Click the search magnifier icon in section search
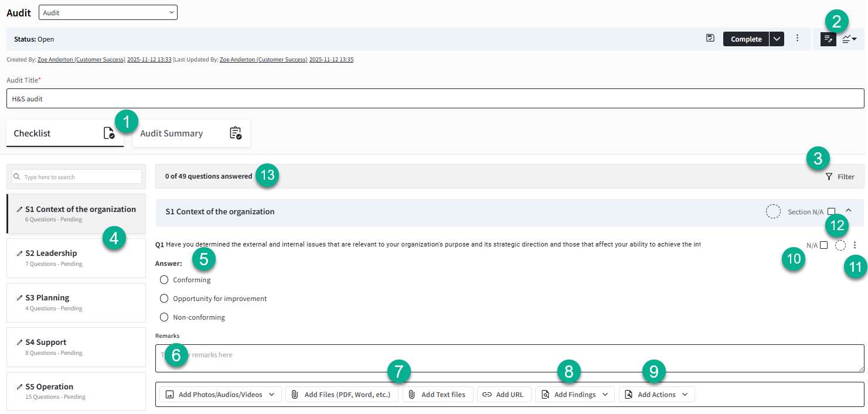The height and width of the screenshot is (414, 868). click(x=17, y=177)
